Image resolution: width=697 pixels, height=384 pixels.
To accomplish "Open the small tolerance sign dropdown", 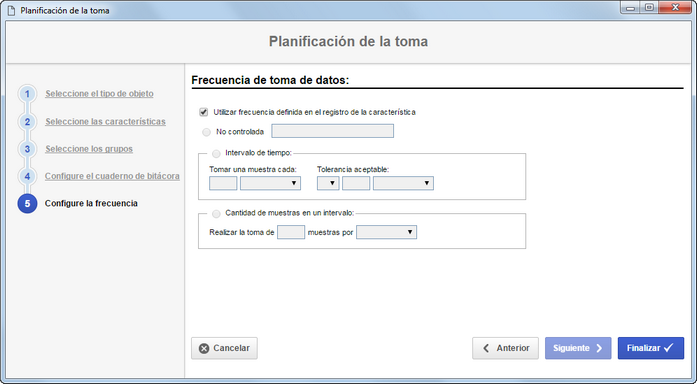I will (x=328, y=183).
